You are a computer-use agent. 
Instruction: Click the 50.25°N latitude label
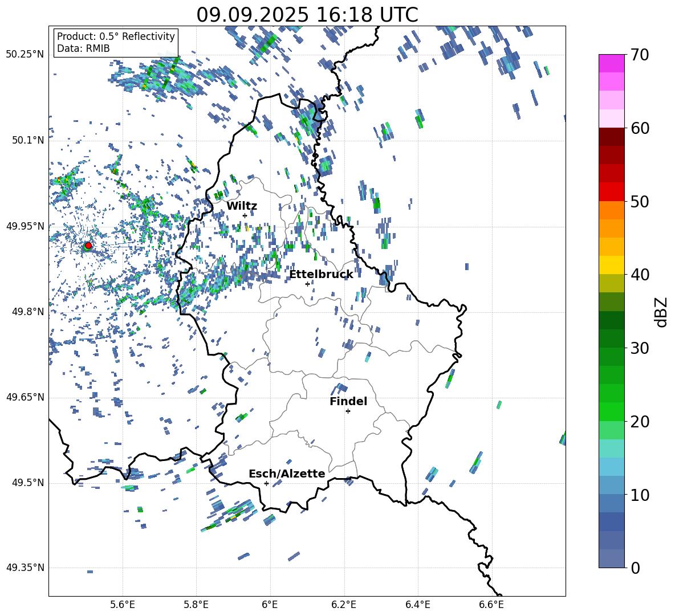(x=25, y=54)
